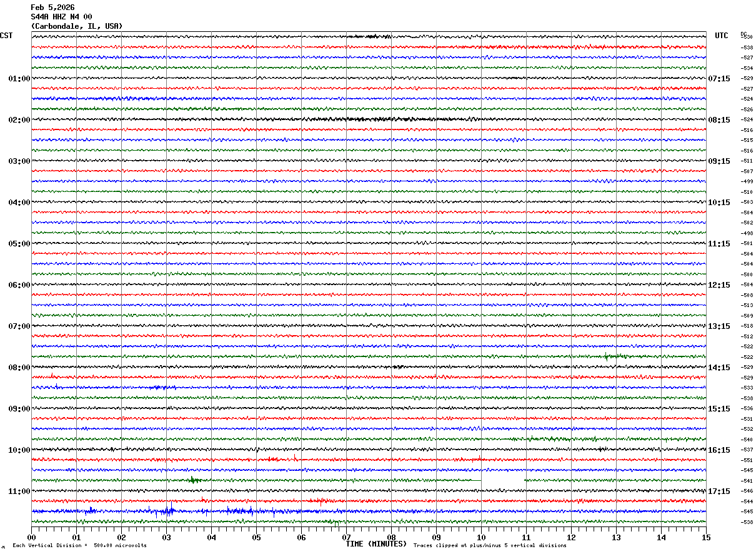The width and height of the screenshot is (756, 554).
Task: Click the Feb 5,2026 date header
Action: 52,8
